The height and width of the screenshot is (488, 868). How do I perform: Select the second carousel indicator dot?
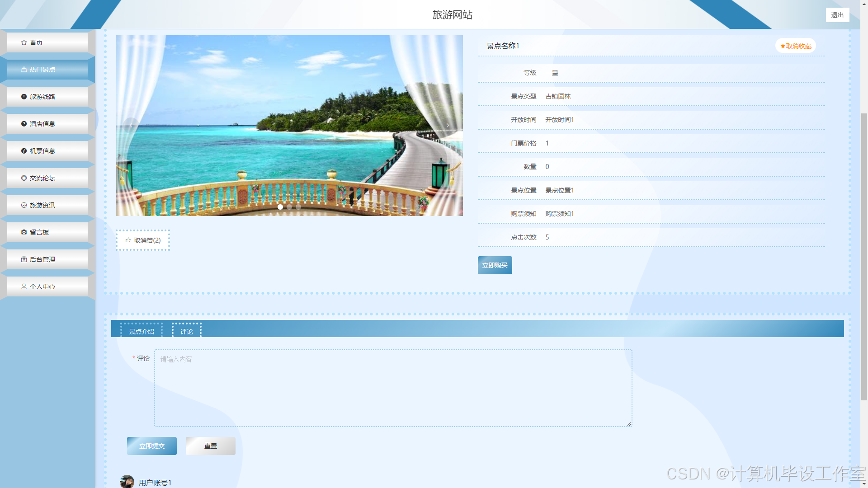[289, 207]
